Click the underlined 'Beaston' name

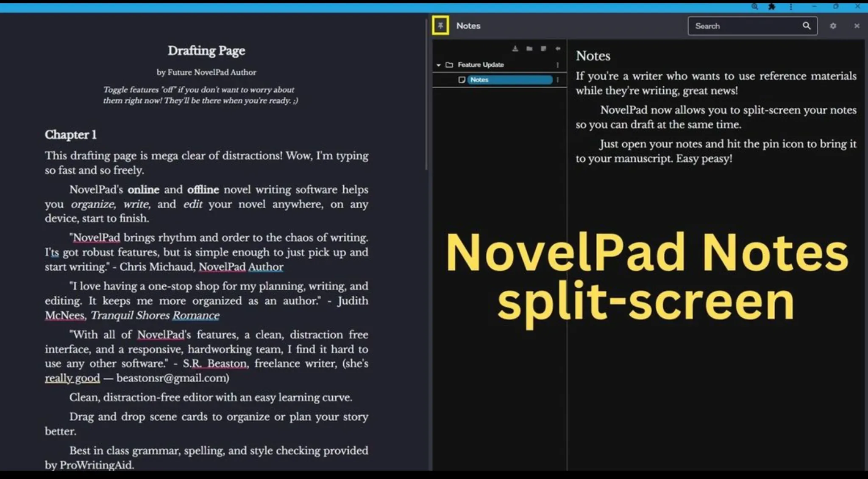point(227,364)
